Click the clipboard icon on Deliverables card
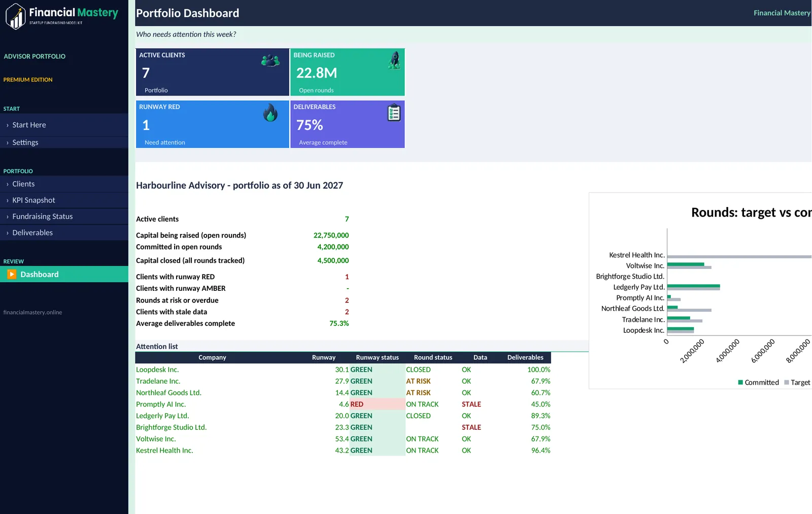Image resolution: width=812 pixels, height=514 pixels. [394, 113]
